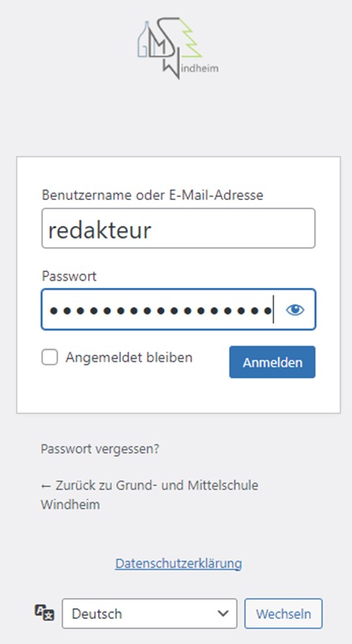The width and height of the screenshot is (352, 644).
Task: Click the left arrow before Zurück
Action: click(45, 486)
